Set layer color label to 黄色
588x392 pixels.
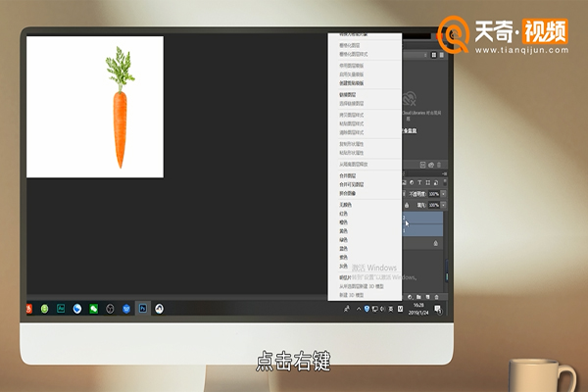point(344,231)
